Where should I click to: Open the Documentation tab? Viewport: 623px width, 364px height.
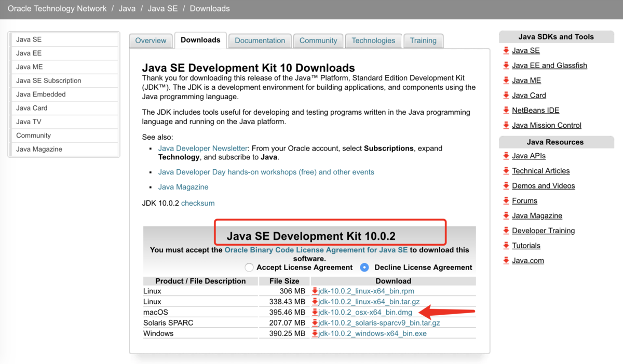(260, 41)
